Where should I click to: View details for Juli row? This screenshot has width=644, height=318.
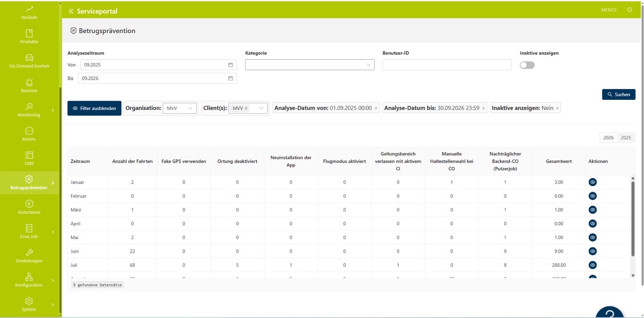click(592, 265)
